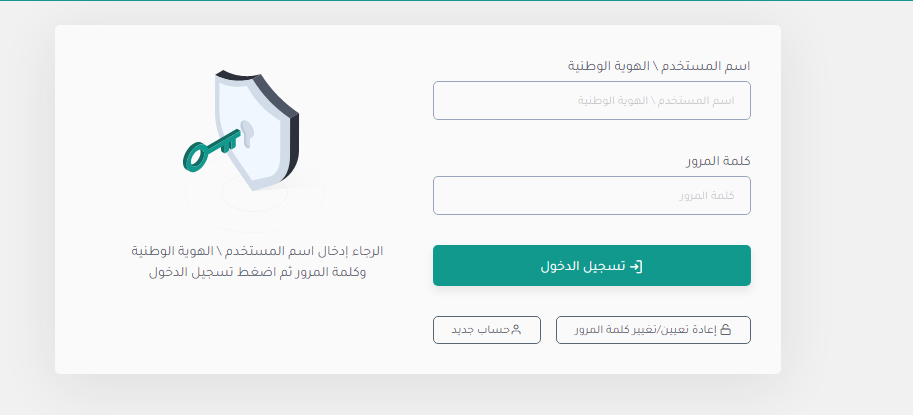
Task: Click the teal line along the page top
Action: pyautogui.click(x=456, y=1)
